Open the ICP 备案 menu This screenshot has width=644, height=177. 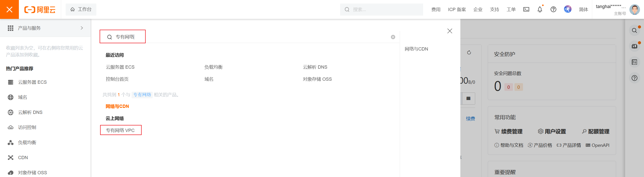click(x=457, y=10)
